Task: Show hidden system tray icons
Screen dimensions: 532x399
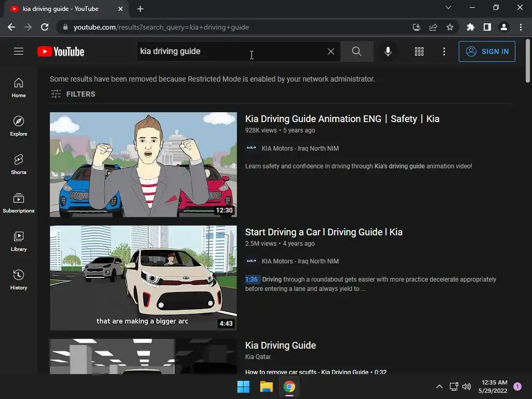Action: (439, 387)
